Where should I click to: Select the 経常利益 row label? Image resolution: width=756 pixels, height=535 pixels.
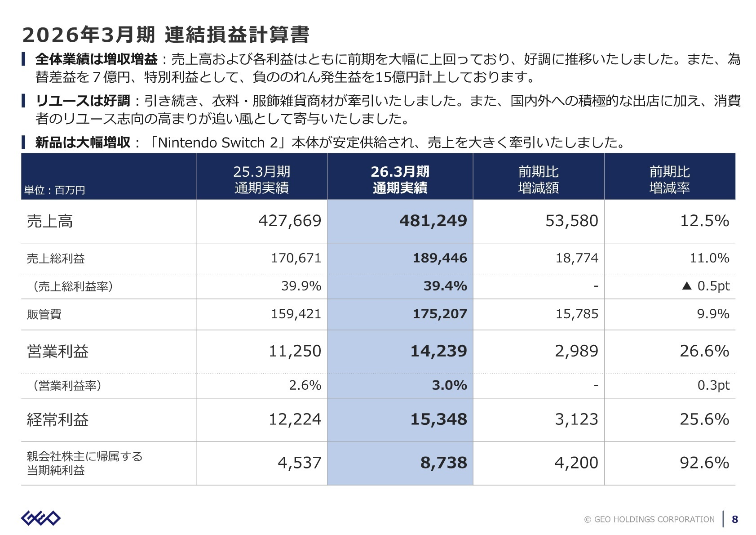57,419
